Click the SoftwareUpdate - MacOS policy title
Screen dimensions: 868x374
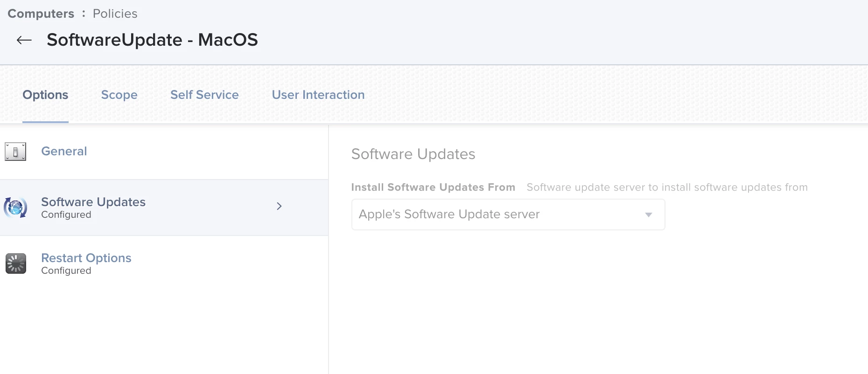152,40
